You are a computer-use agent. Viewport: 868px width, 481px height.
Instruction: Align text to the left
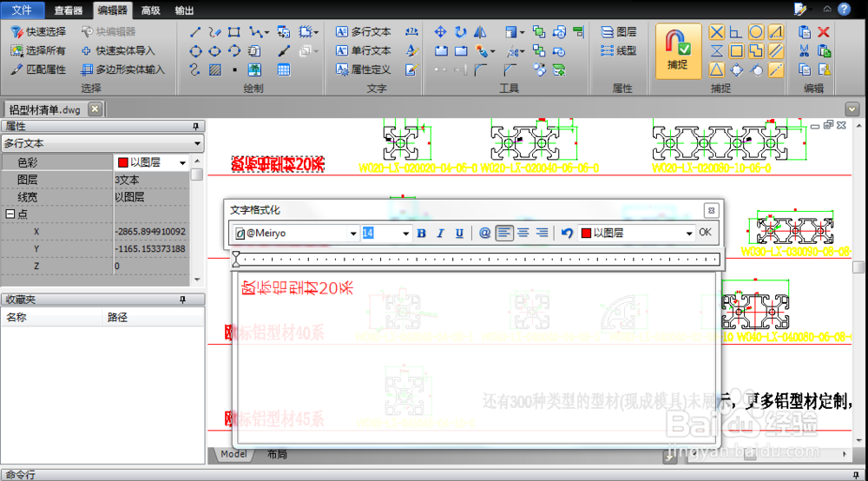503,233
